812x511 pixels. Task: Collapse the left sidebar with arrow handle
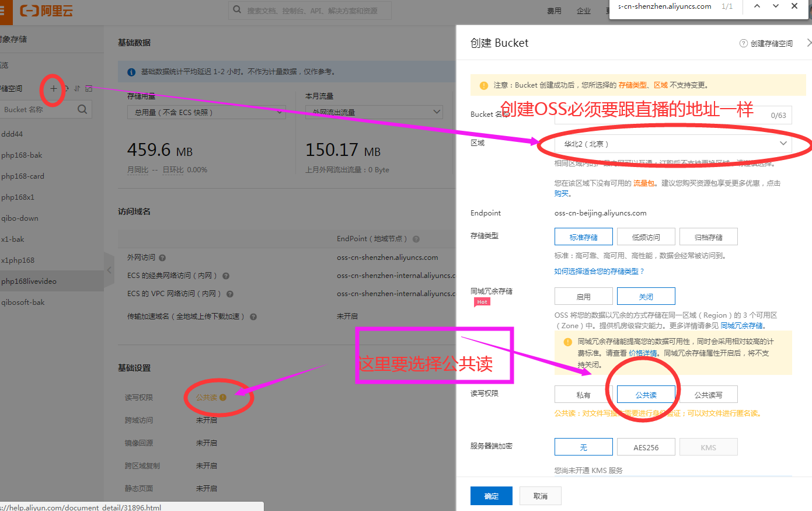click(109, 270)
